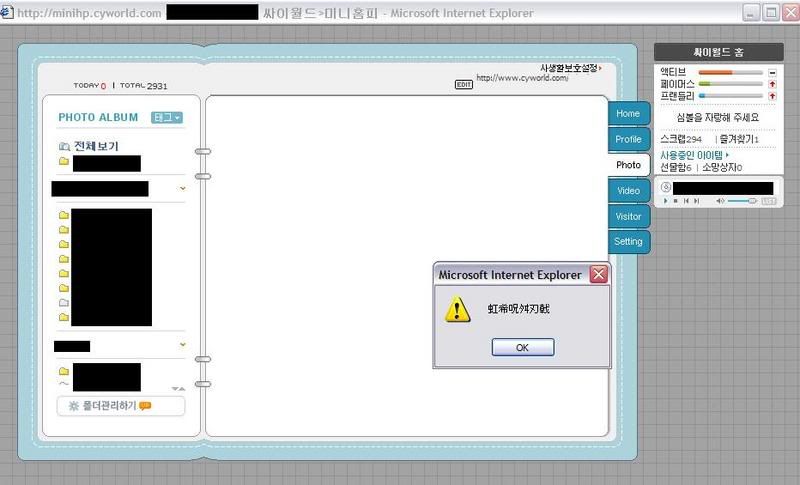Open the Setting tab
The image size is (800, 485).
[628, 242]
